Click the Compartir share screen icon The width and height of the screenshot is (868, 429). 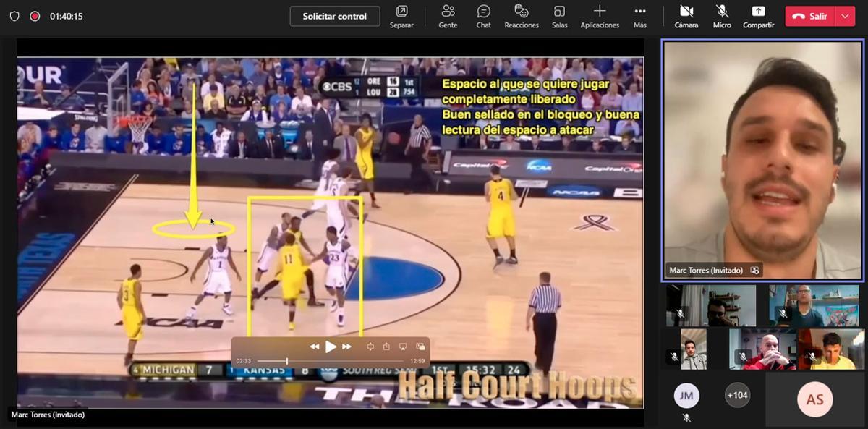coord(758,12)
